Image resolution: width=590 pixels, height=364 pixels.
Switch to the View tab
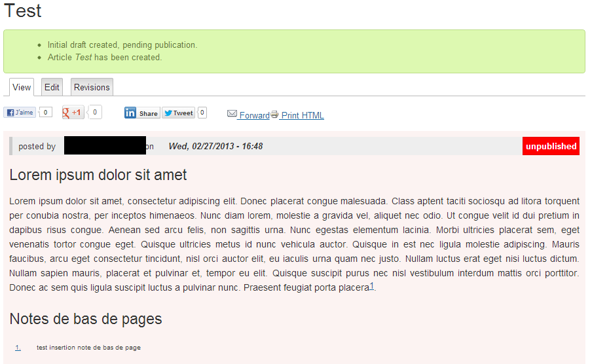click(x=22, y=87)
